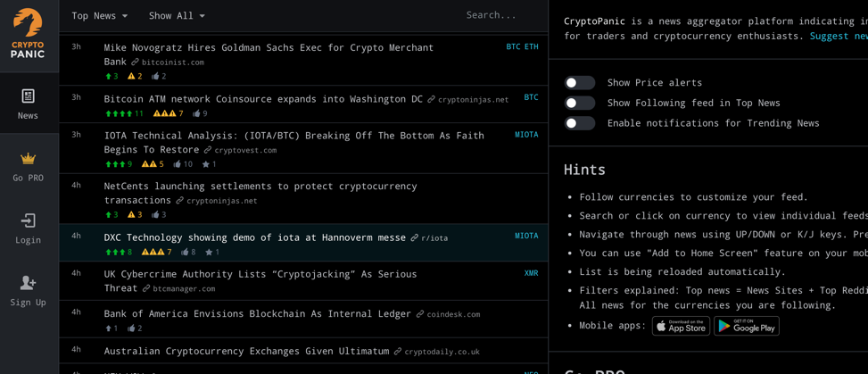Open the Top News dropdown

pyautogui.click(x=99, y=16)
